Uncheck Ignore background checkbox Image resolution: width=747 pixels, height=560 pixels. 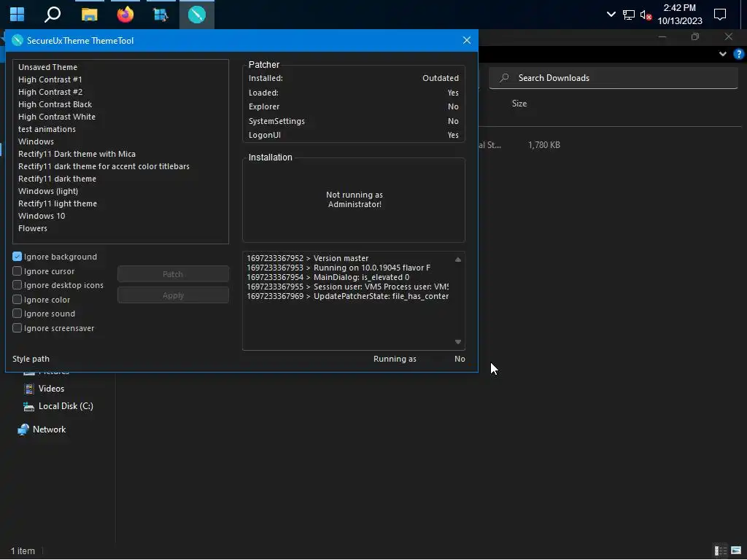tap(18, 257)
